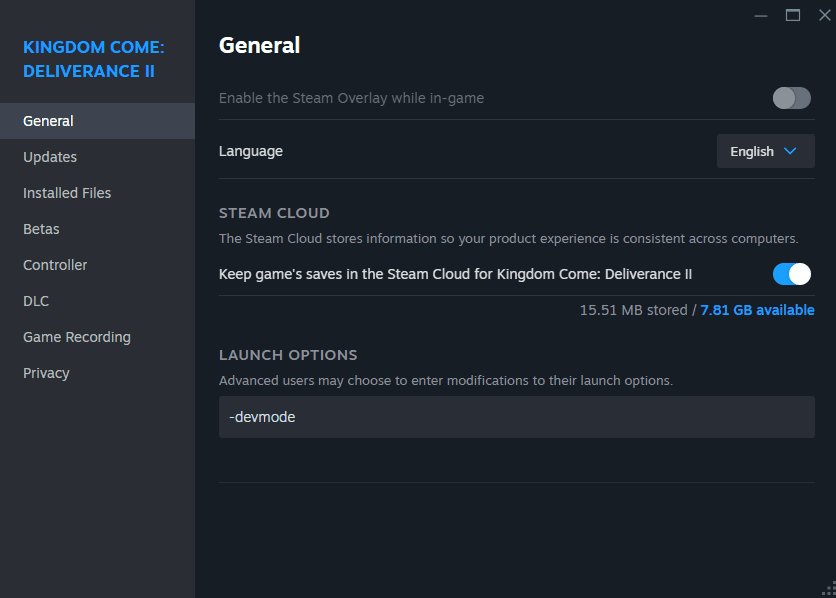View the DLC section
This screenshot has height=598, width=836.
pos(36,300)
